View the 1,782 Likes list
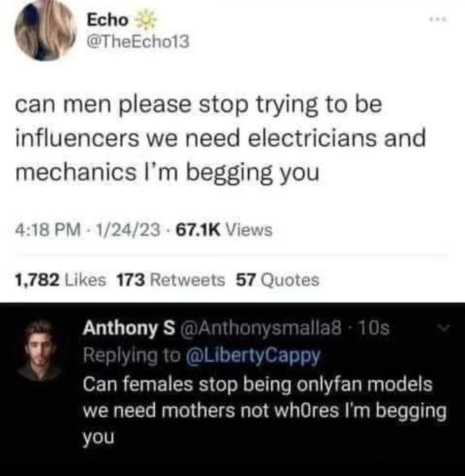Image resolution: width=465 pixels, height=476 pixels. pyautogui.click(x=60, y=279)
